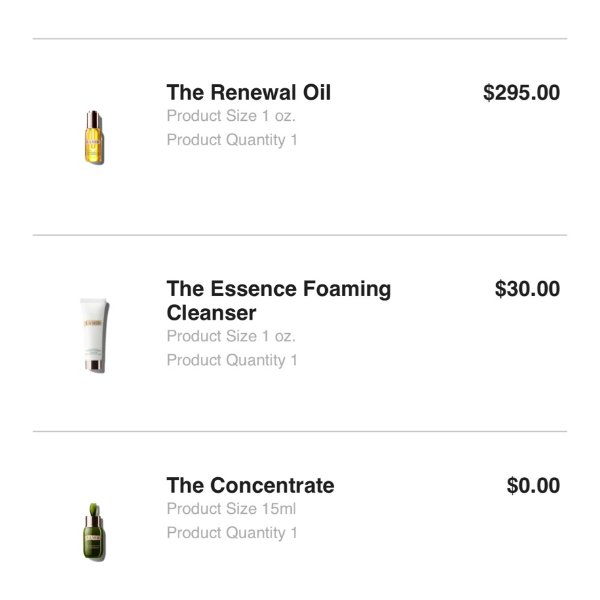The image size is (600, 600).
Task: Click the $295.00 price
Action: 521,93
